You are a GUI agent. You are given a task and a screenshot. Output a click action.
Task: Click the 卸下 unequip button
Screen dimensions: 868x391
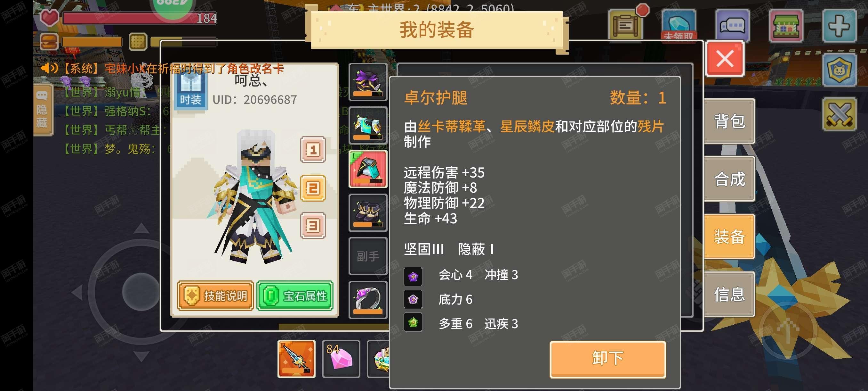coord(607,359)
